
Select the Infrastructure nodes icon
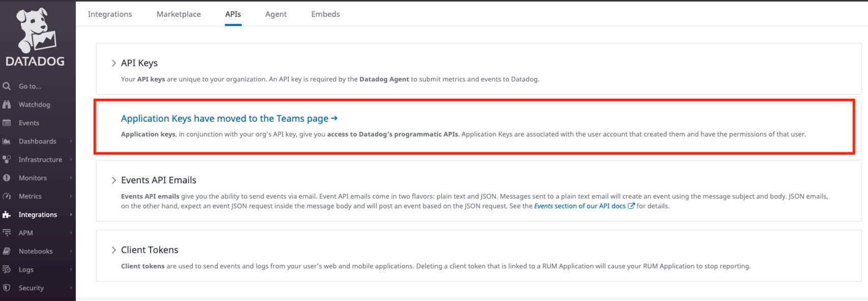point(7,159)
